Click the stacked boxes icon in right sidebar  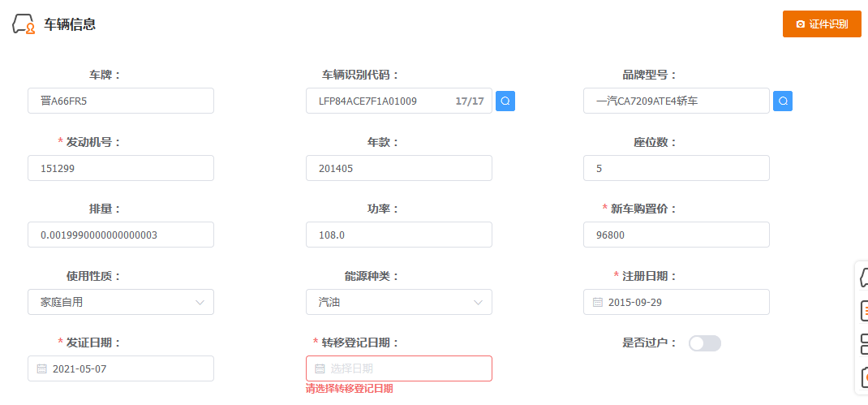[x=863, y=343]
